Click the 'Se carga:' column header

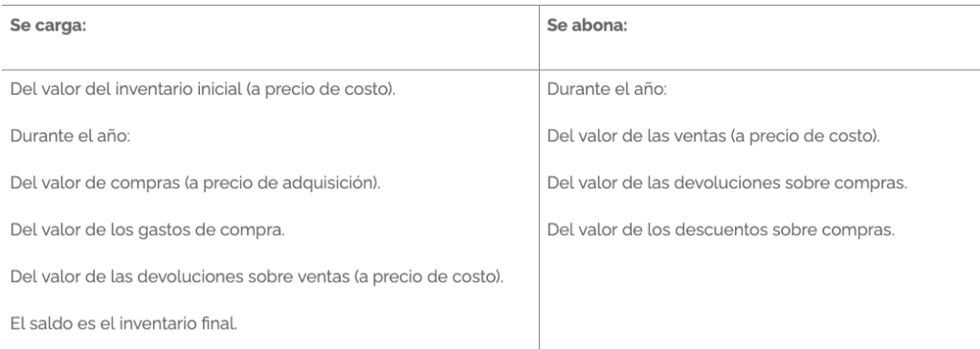[x=48, y=28]
